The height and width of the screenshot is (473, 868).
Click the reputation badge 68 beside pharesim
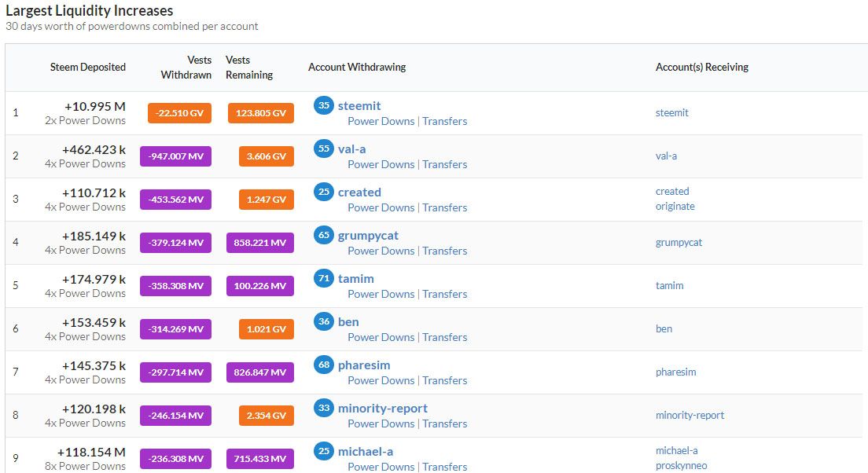[324, 364]
